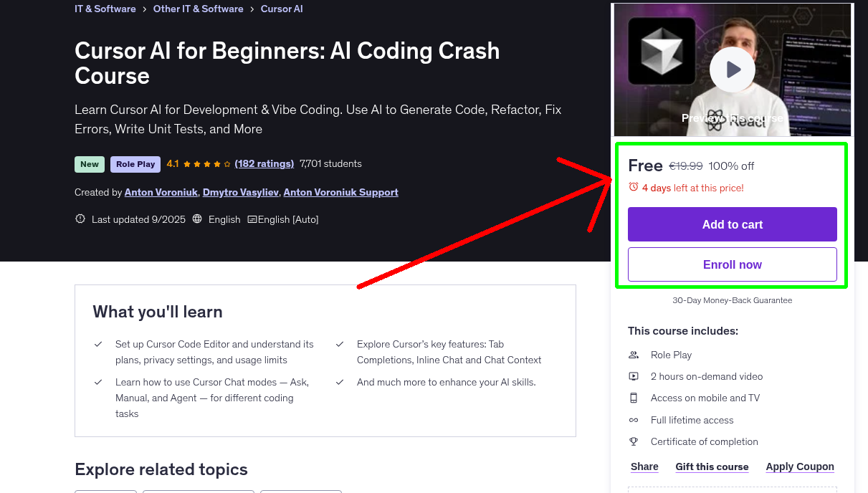This screenshot has width=868, height=493.
Task: Click the What you'll learn heading
Action: (x=158, y=312)
